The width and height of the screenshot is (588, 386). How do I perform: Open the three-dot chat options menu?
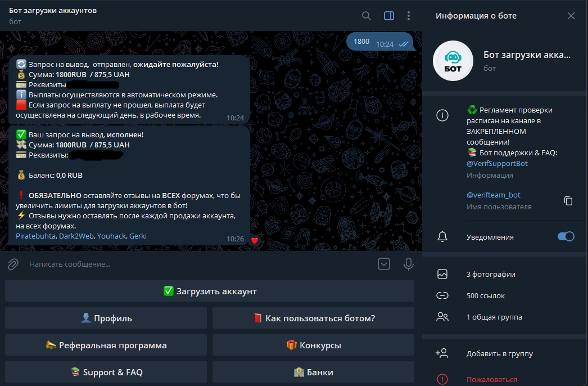409,16
